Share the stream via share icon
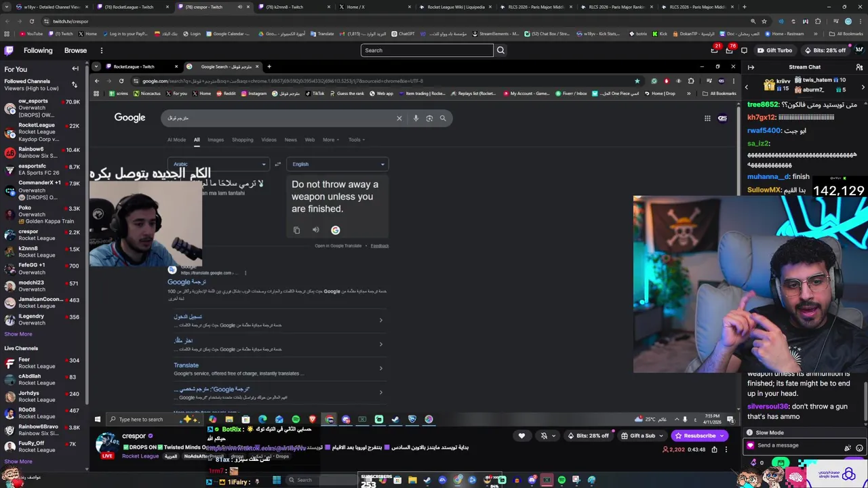The image size is (868, 488). click(714, 449)
